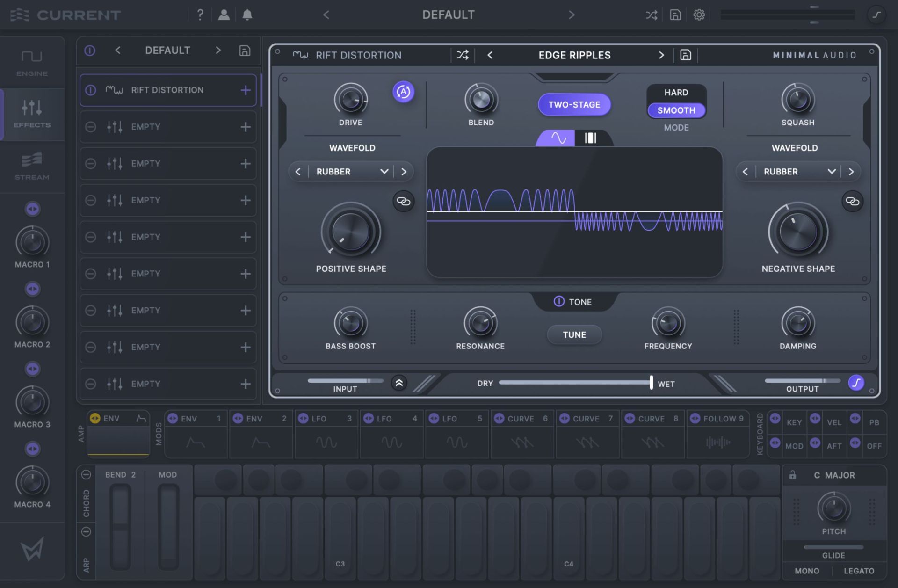The height and width of the screenshot is (588, 898).
Task: Open the help question mark icon
Action: click(x=200, y=15)
